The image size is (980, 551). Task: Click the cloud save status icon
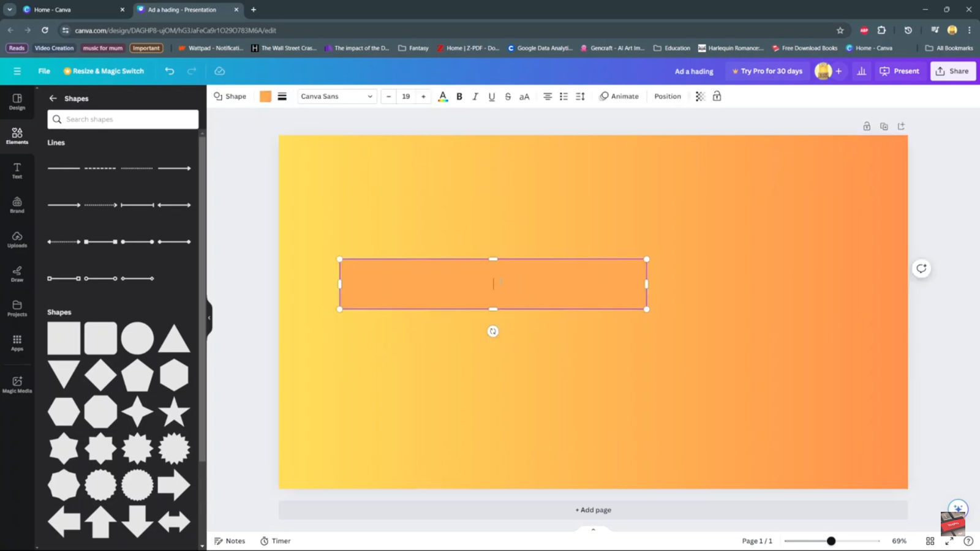pyautogui.click(x=219, y=71)
